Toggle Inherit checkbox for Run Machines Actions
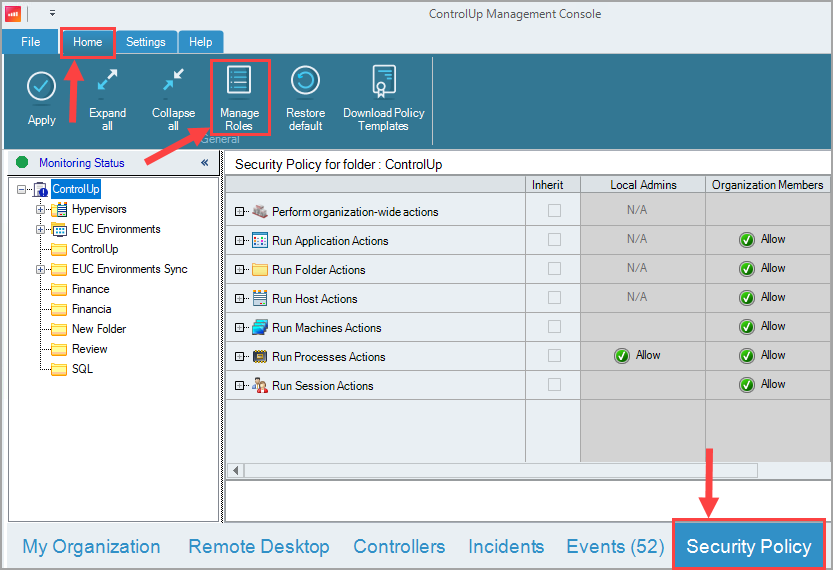This screenshot has height=570, width=833. coord(554,326)
